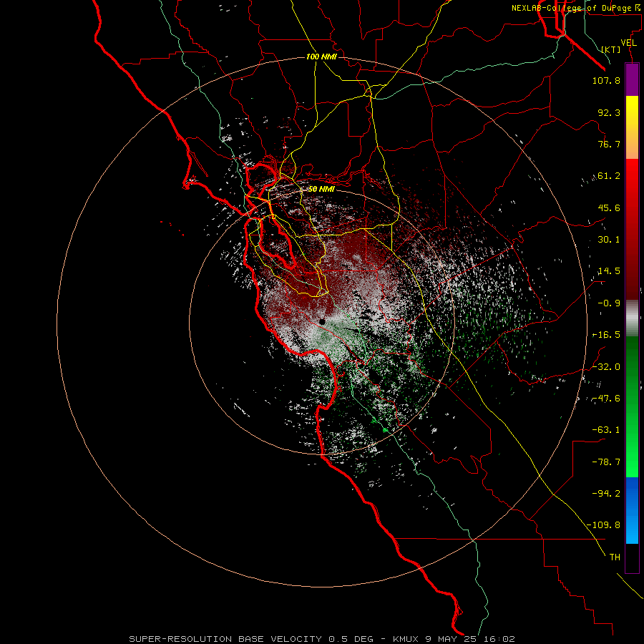Click the -0.9 legend value
Image resolution: width=644 pixels, height=644 pixels.
609,303
